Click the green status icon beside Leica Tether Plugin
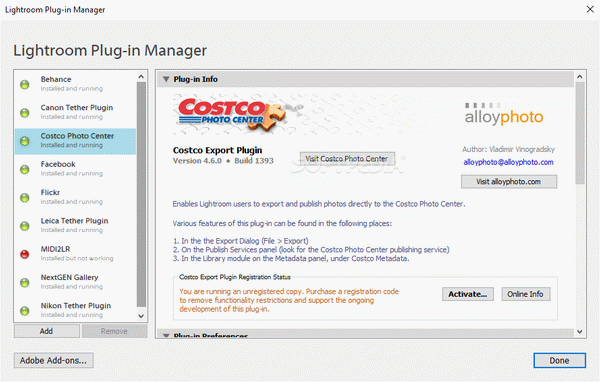Screen dimensions: 600x382 [24, 226]
